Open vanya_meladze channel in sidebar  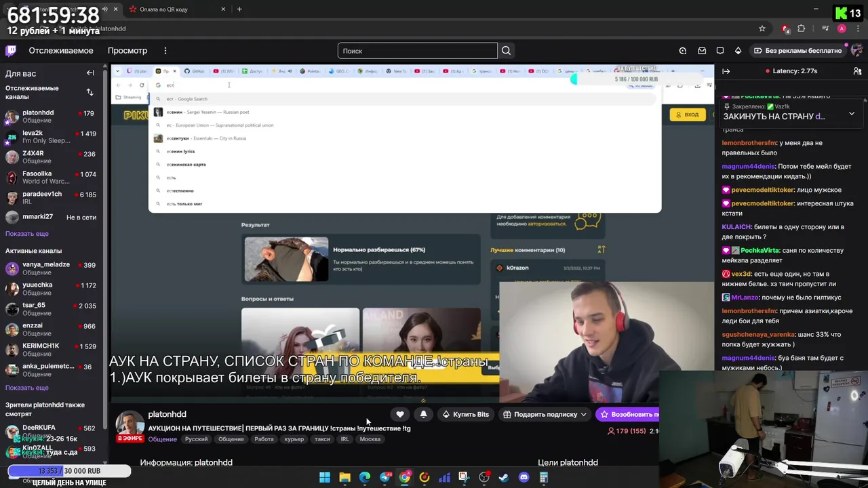point(53,268)
